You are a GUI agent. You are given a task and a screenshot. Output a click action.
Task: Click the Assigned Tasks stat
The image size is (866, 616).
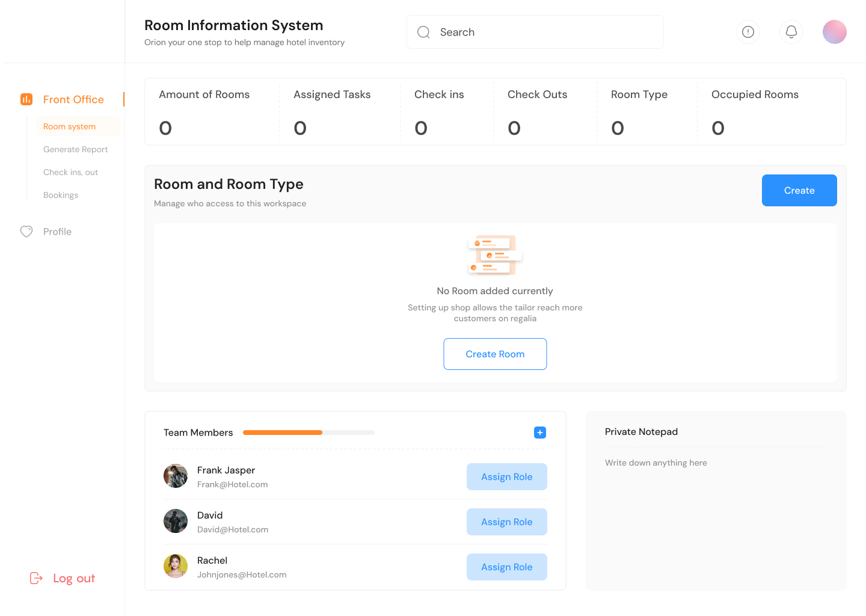pos(332,111)
